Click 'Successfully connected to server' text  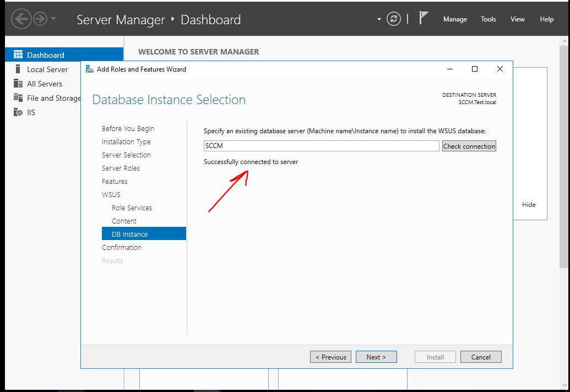(x=251, y=162)
